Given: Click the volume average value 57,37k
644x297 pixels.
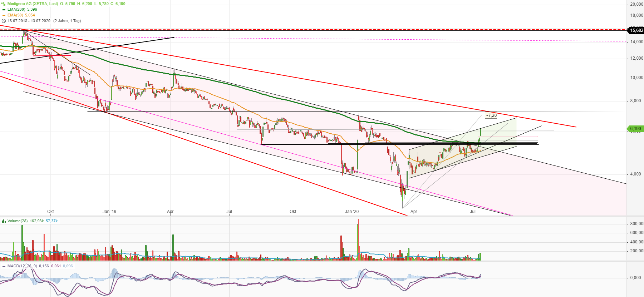Looking at the screenshot, I should [52, 221].
